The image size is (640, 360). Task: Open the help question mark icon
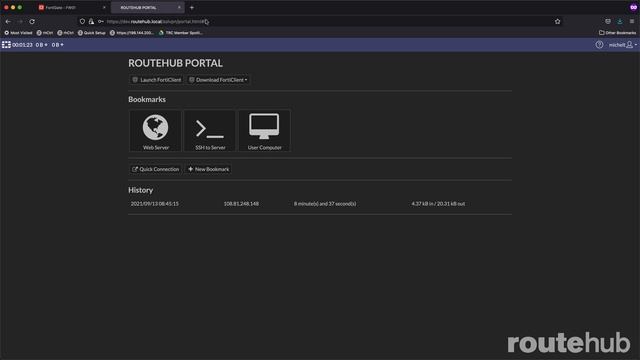[x=599, y=45]
